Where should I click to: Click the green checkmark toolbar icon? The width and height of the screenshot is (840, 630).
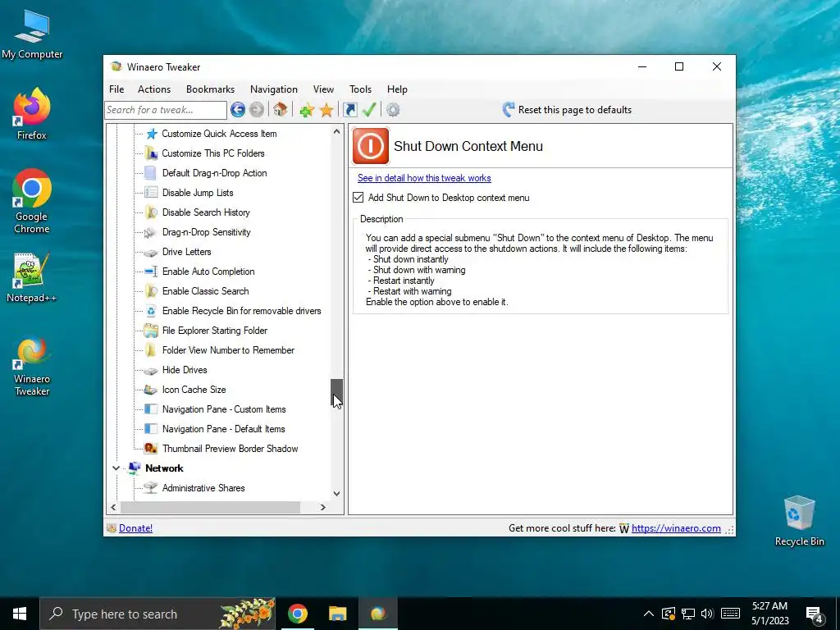pyautogui.click(x=369, y=110)
